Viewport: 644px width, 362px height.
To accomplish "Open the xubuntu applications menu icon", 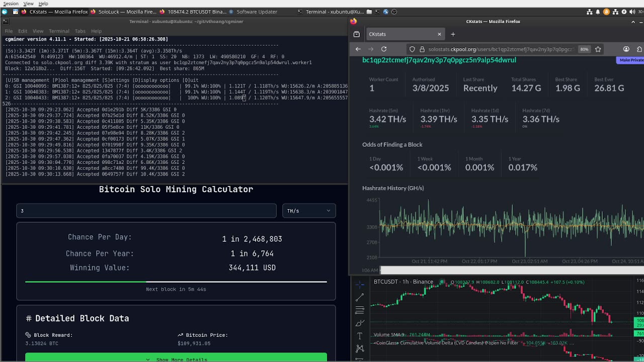I will coord(5,12).
